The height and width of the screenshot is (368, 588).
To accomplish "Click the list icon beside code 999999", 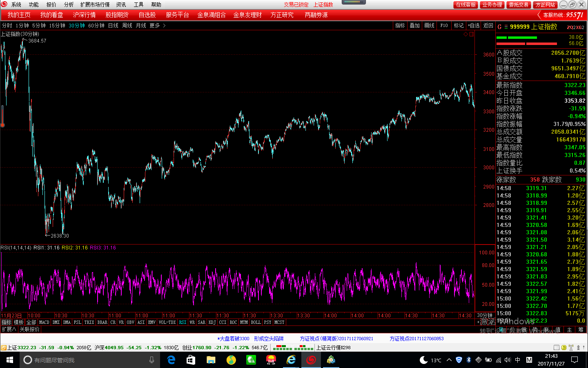I will click(x=506, y=27).
